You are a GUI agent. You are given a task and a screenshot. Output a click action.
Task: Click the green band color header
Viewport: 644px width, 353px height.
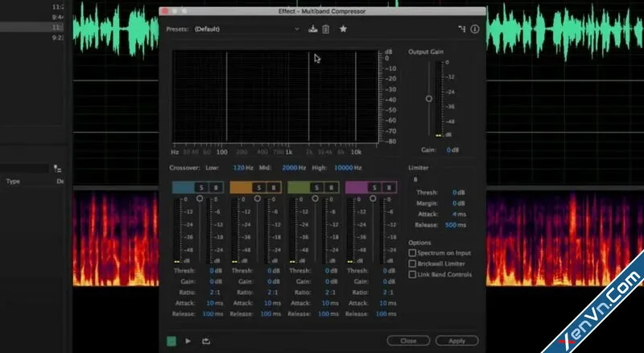click(299, 188)
